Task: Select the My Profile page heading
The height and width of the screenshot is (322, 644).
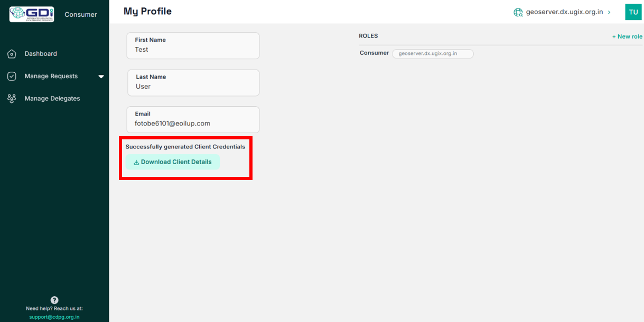Action: (146, 11)
